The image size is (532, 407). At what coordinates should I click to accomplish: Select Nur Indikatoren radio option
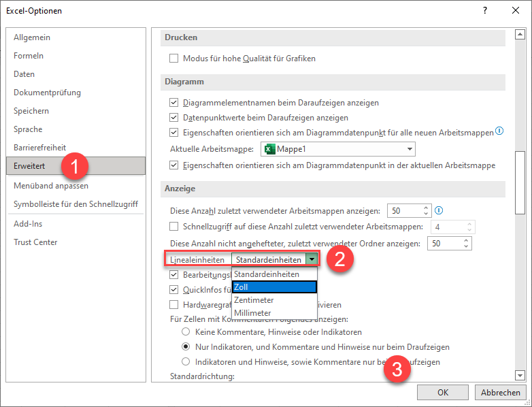point(186,346)
